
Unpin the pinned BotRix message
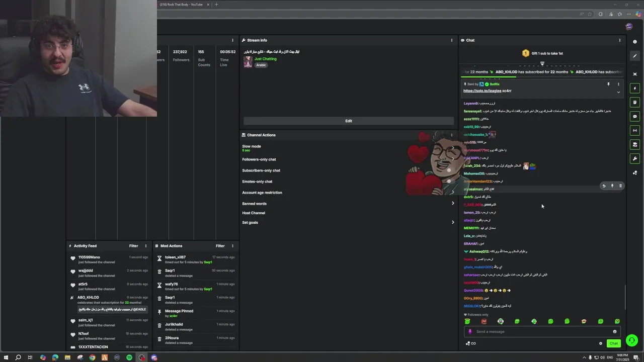click(608, 84)
